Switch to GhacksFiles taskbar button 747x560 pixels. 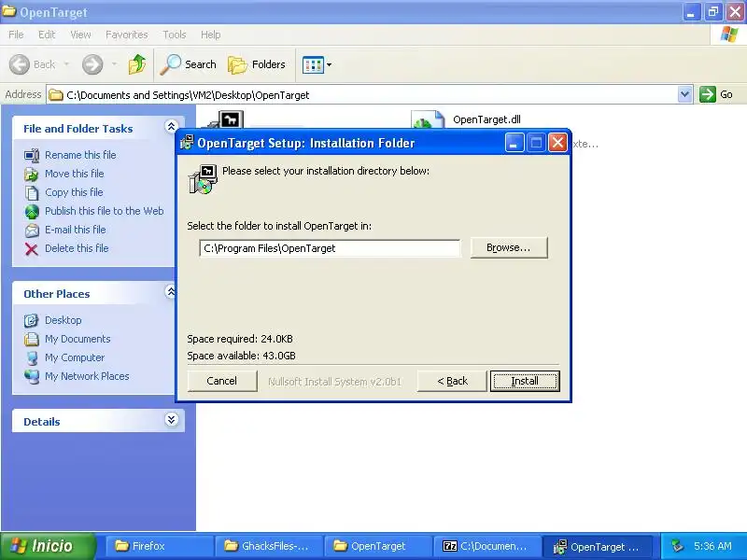268,546
